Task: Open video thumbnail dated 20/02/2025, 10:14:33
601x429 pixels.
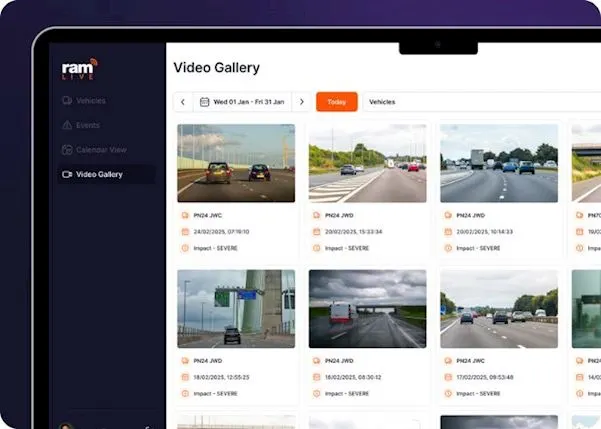Action: coord(499,163)
